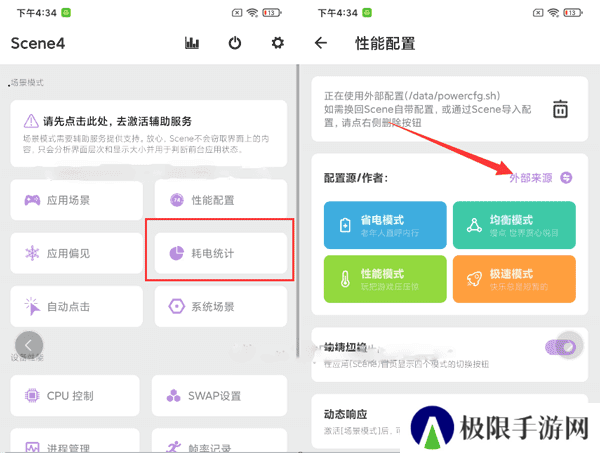Open CPU 控制 tile
The height and width of the screenshot is (453, 600).
(75, 396)
